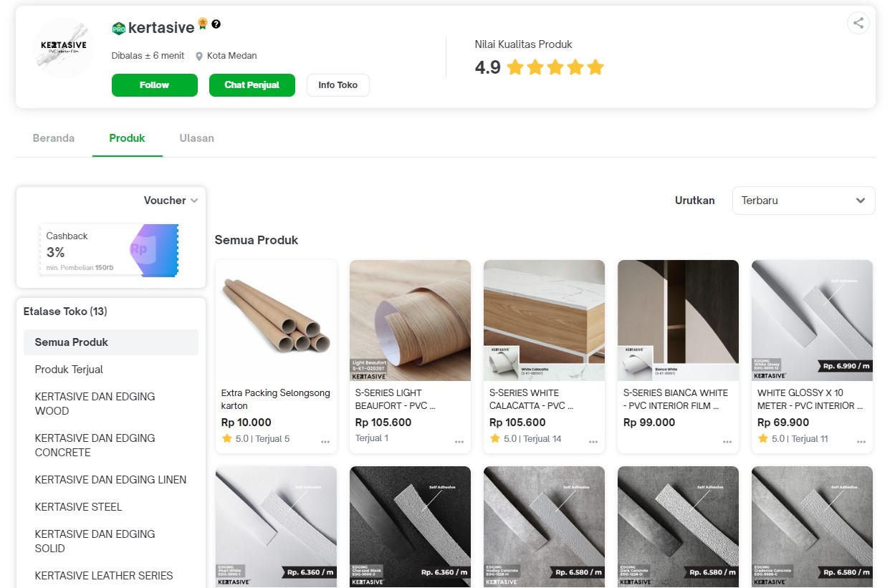This screenshot has height=588, width=895.
Task: Click the WHITE GLOSSY X 10 METER title
Action: coord(810,400)
